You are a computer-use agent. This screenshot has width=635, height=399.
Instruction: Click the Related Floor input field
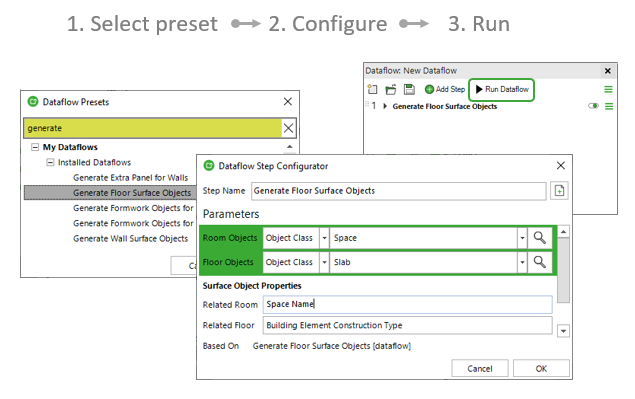point(407,325)
